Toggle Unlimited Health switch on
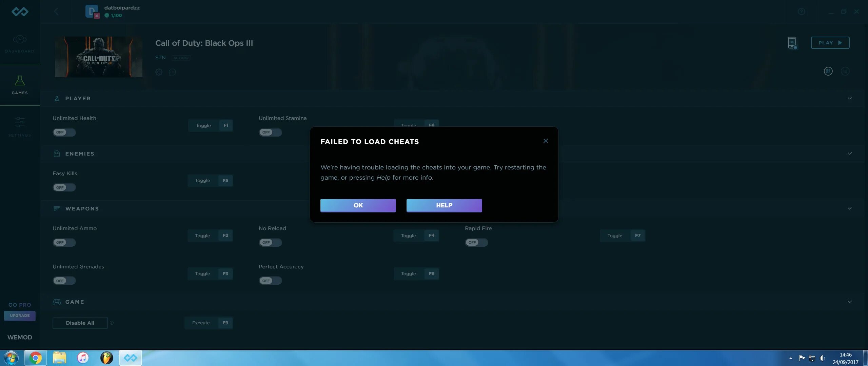 pos(64,133)
